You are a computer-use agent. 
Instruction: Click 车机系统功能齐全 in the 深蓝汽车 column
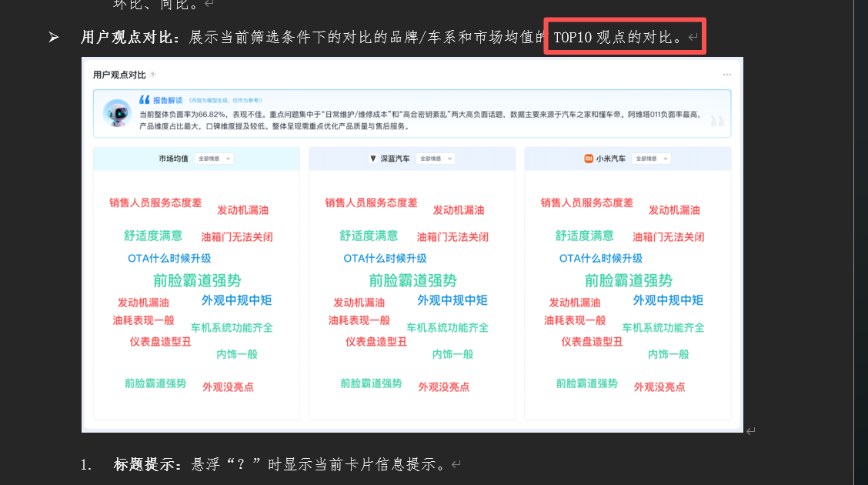(x=447, y=328)
